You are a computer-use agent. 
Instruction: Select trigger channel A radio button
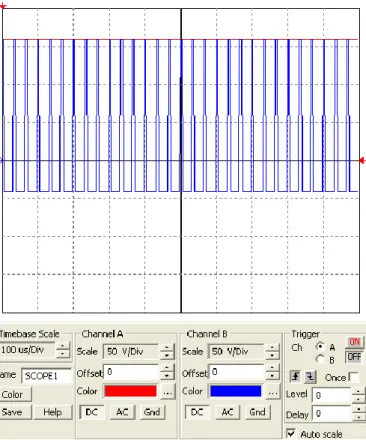coord(320,347)
